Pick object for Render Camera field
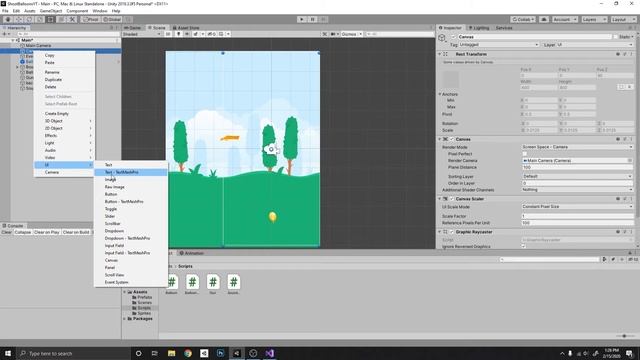This screenshot has width=640, height=360. pos(630,161)
